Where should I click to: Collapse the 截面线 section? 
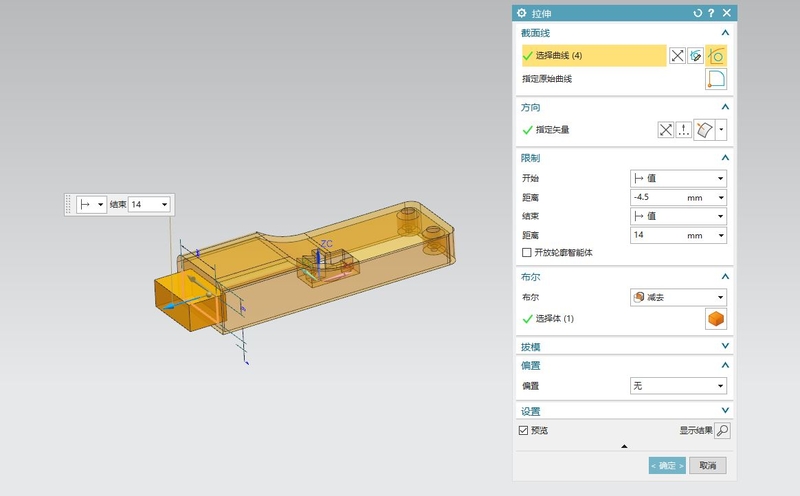point(724,33)
